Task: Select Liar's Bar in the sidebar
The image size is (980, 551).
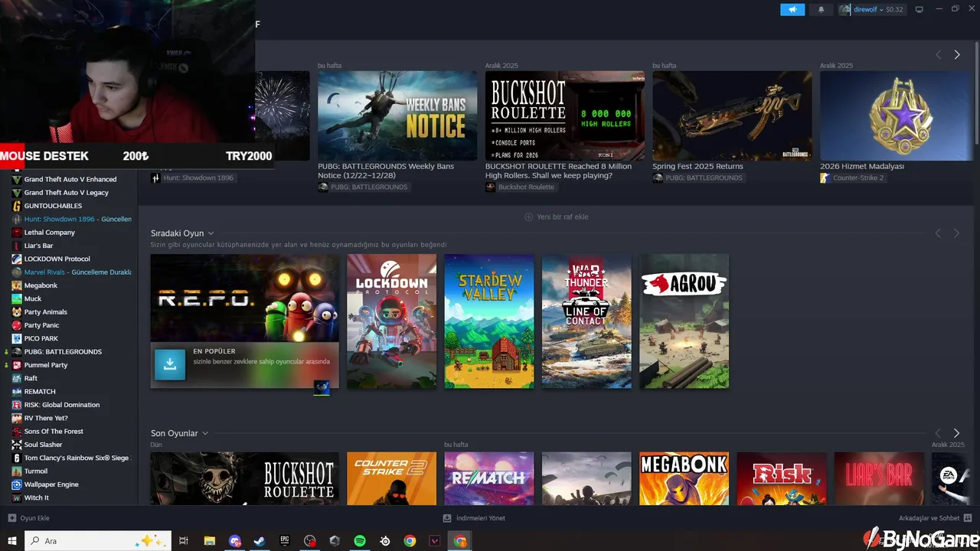Action: point(38,246)
